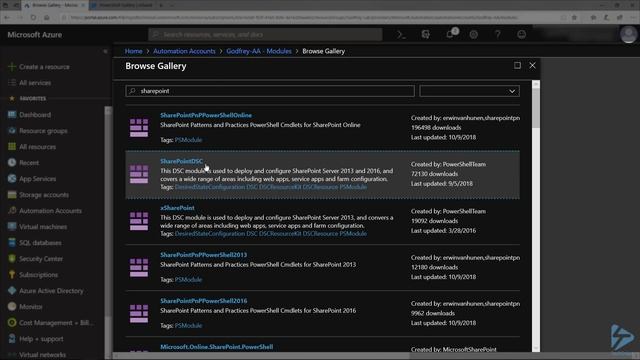This screenshot has height=360, width=640.
Task: Open the Help question mark icon
Action: (x=498, y=35)
